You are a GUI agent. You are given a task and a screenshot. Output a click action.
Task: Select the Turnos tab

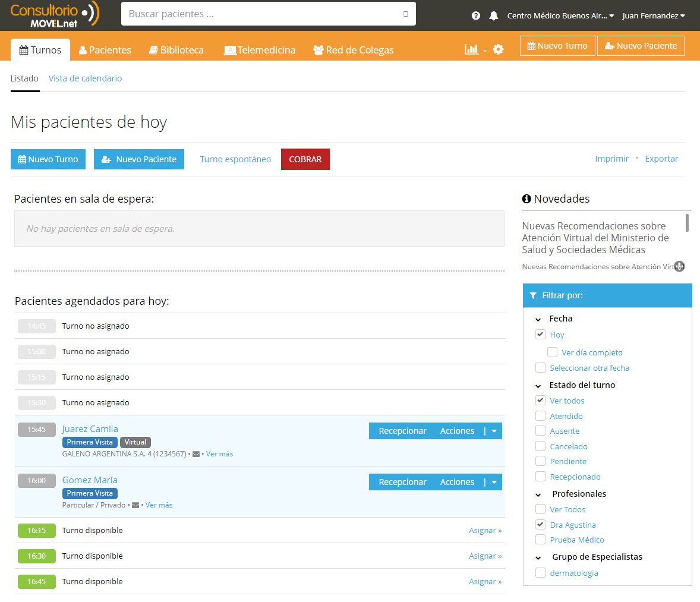click(x=40, y=49)
